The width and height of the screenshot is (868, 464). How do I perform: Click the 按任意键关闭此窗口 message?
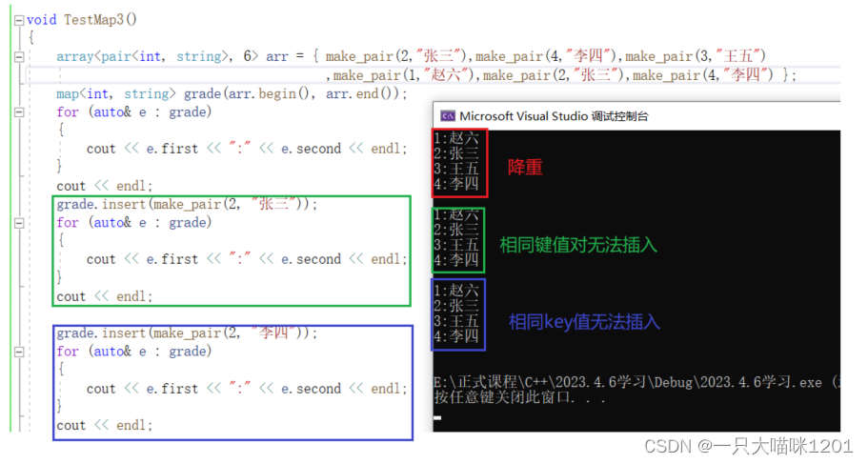505,397
